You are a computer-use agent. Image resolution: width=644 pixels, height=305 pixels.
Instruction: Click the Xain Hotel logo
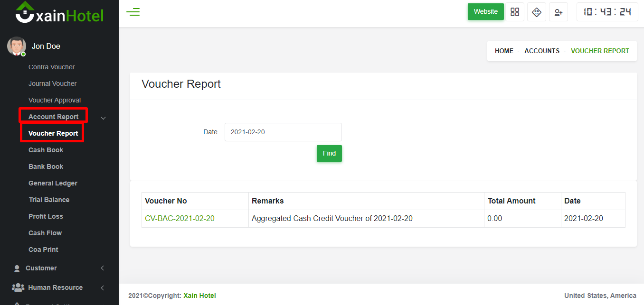59,13
